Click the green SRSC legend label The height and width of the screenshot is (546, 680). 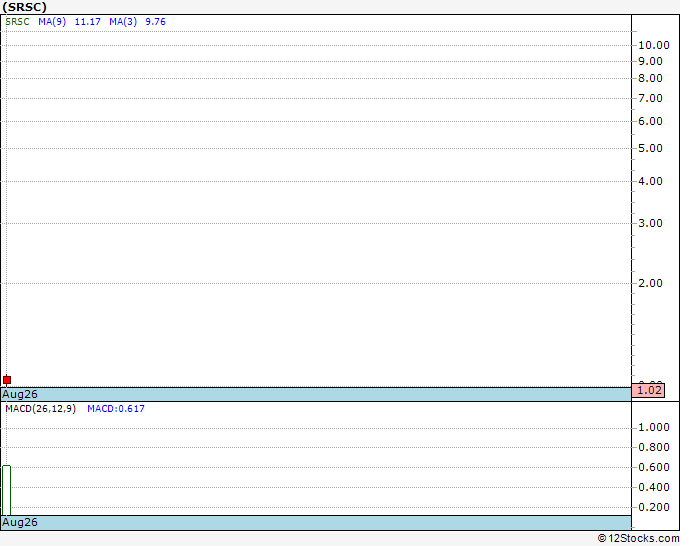pos(17,22)
